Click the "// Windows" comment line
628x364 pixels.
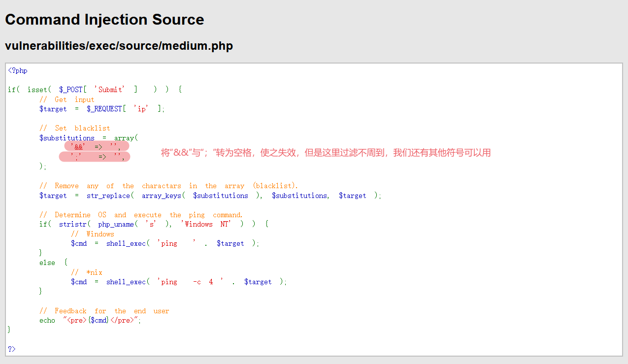[x=92, y=234]
